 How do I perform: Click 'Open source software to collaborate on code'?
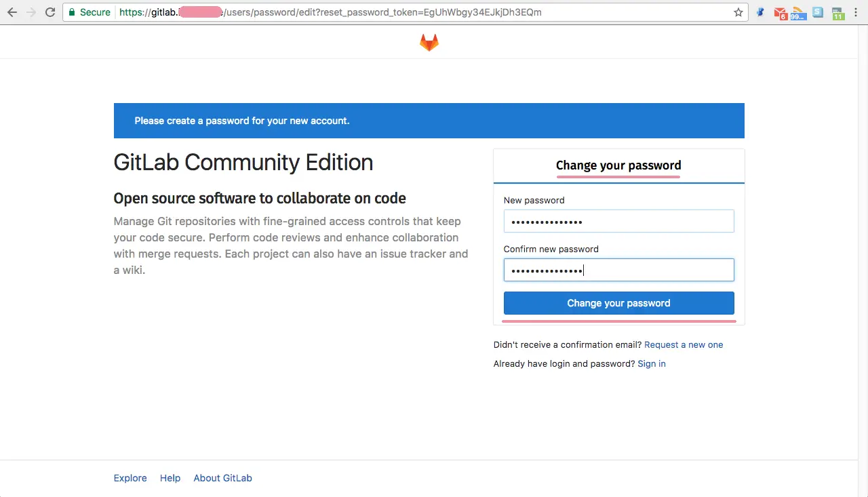pyautogui.click(x=260, y=199)
